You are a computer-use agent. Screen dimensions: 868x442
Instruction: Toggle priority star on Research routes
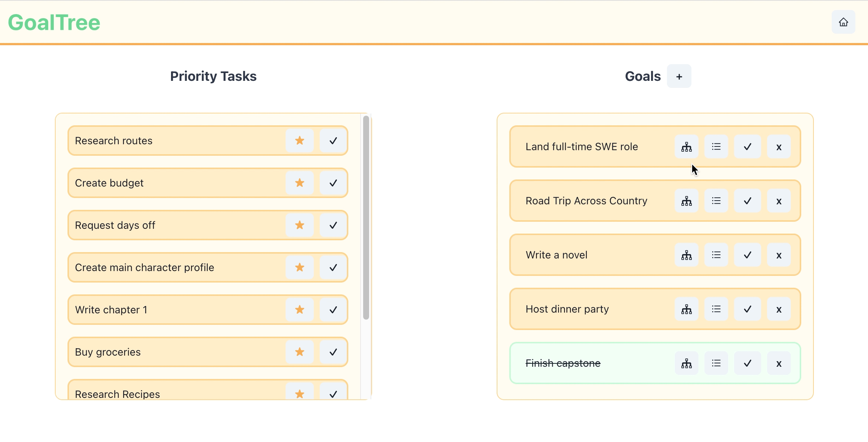[x=299, y=141]
